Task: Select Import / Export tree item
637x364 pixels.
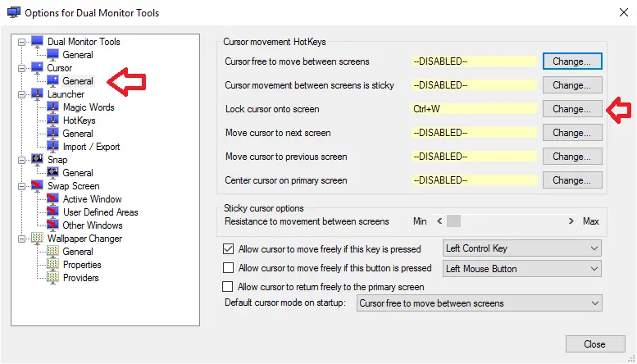Action: coord(91,147)
